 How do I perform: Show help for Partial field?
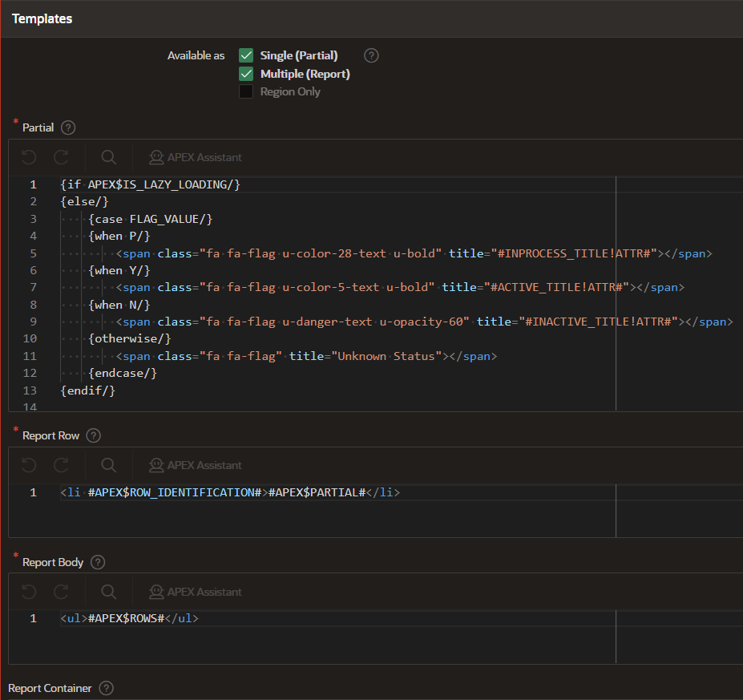click(x=68, y=127)
